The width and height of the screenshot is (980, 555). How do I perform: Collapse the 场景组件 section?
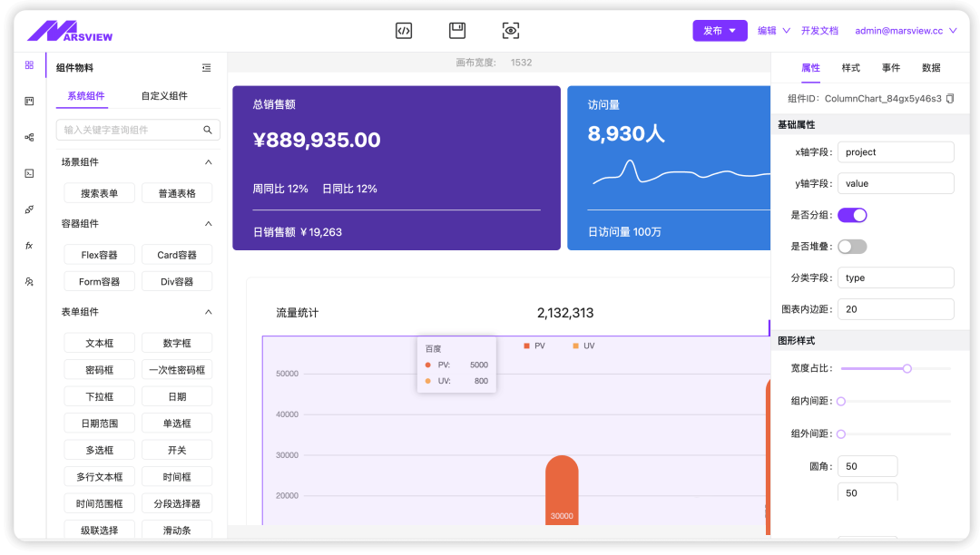click(208, 162)
